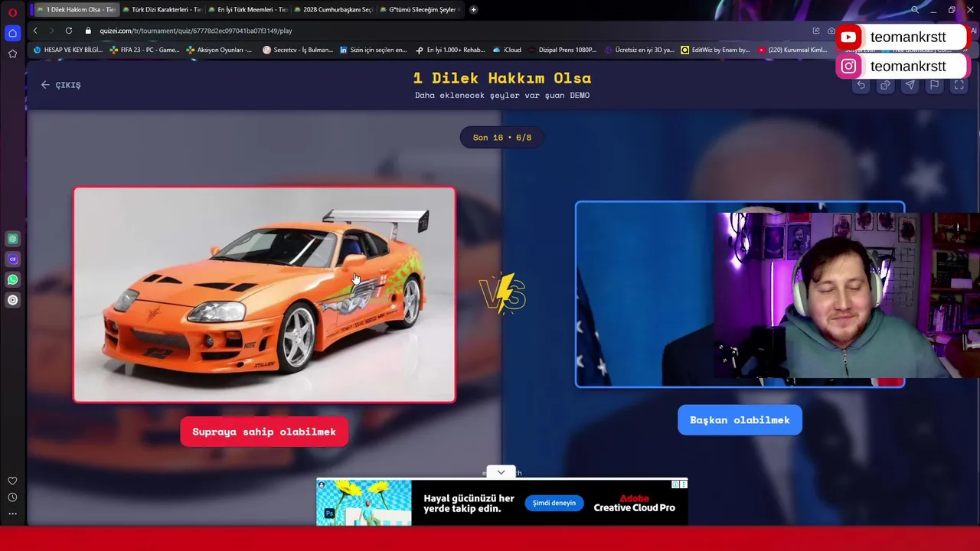Screen dimensions: 980x551
Task: Open the tab search magnifier icon
Action: (x=915, y=10)
